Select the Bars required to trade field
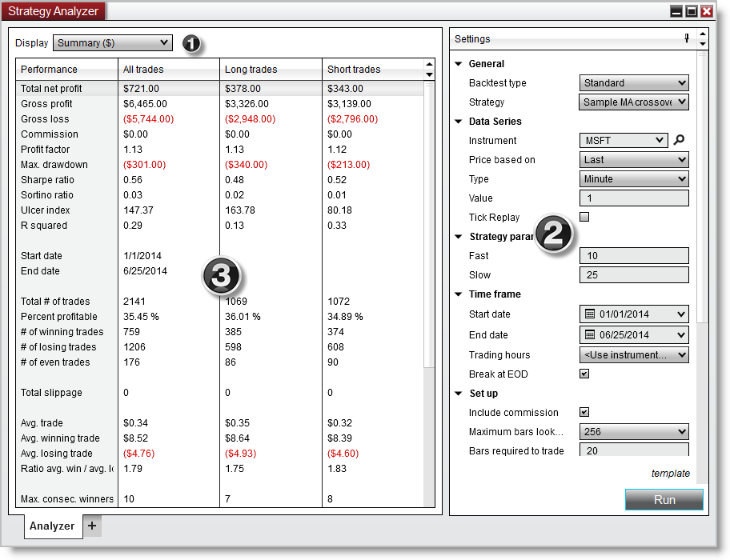The width and height of the screenshot is (730, 560). pos(634,450)
